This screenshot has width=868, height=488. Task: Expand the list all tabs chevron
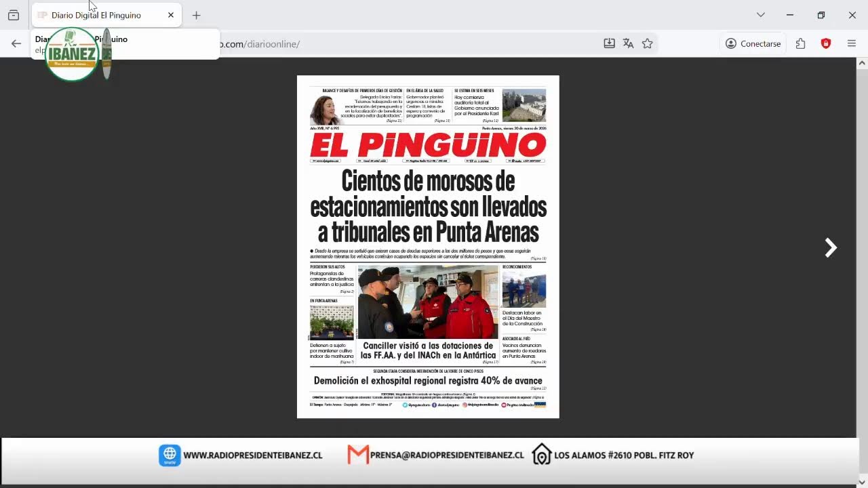coord(760,15)
